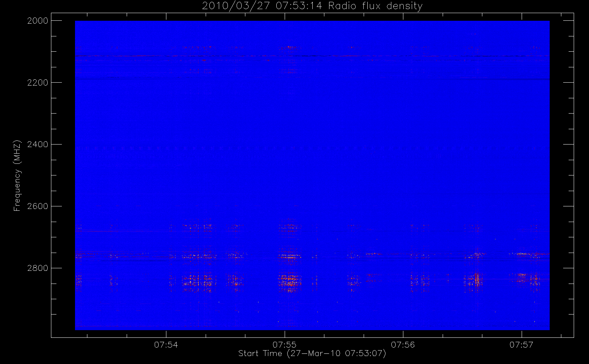Click the 'Start Time (27-Mar-10 07:53:07)' axis label

(x=312, y=353)
